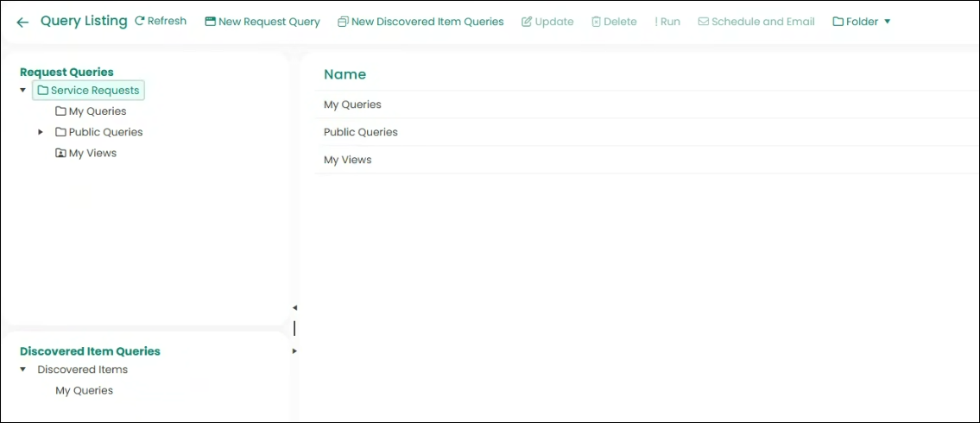Screen dimensions: 980x423
Task: Click the left-pointing panel collapse arrow
Action: (x=294, y=307)
